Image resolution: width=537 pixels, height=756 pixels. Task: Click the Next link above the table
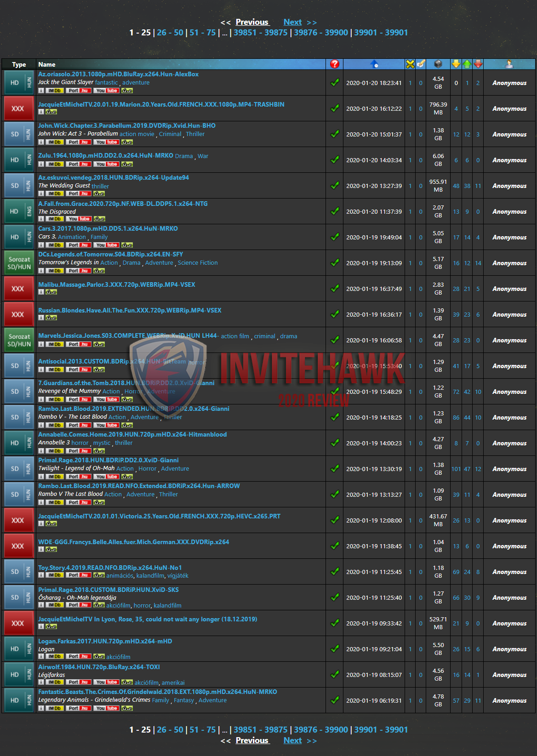pos(292,22)
